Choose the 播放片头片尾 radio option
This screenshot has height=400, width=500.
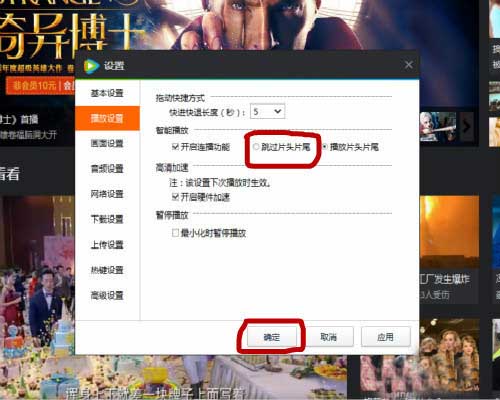tap(325, 147)
